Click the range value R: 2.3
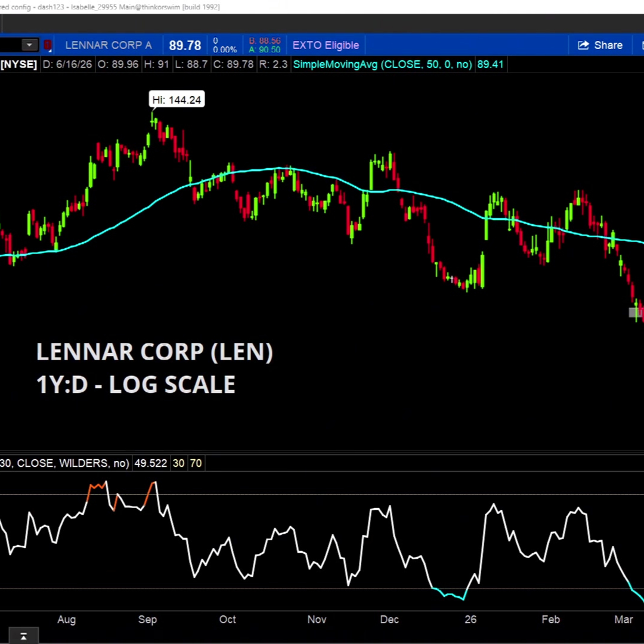This screenshot has width=644, height=644. click(x=273, y=64)
